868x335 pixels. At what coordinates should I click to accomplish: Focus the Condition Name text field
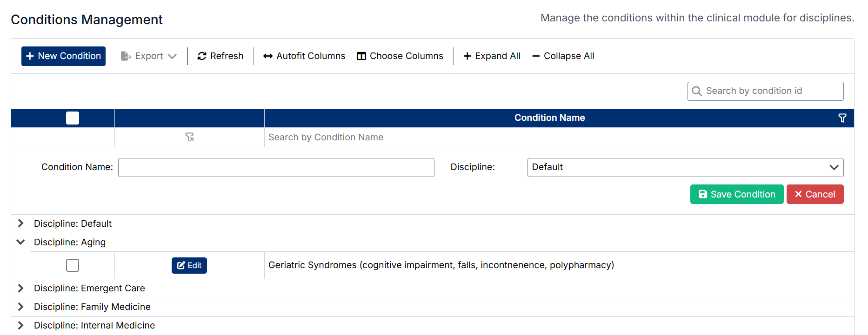pyautogui.click(x=276, y=167)
